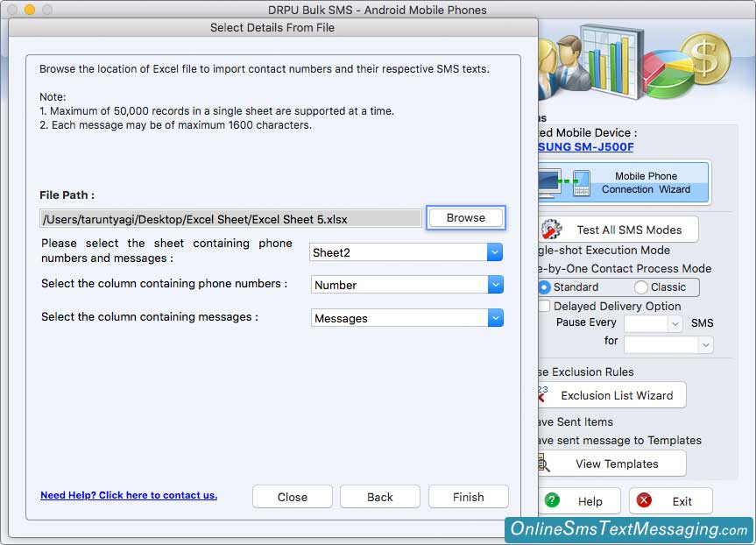Click the Exclusion List Wizard icon

(542, 394)
